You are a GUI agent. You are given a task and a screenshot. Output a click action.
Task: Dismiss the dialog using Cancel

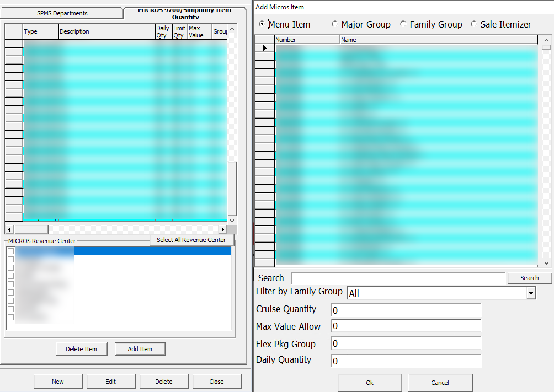pyautogui.click(x=440, y=383)
